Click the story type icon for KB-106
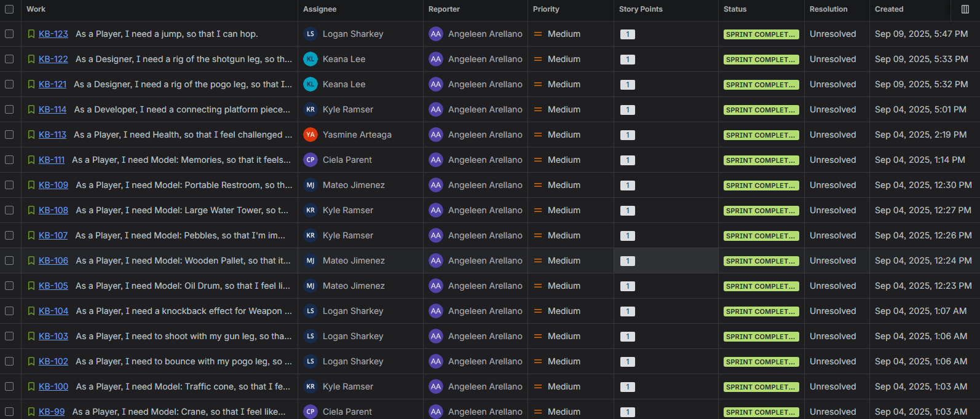980x419 pixels. (31, 260)
